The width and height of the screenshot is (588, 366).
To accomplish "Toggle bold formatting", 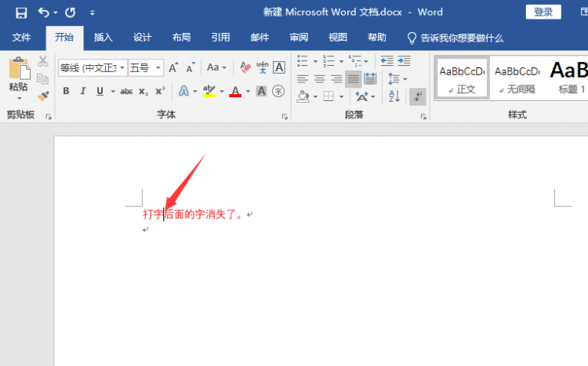I will tap(66, 91).
